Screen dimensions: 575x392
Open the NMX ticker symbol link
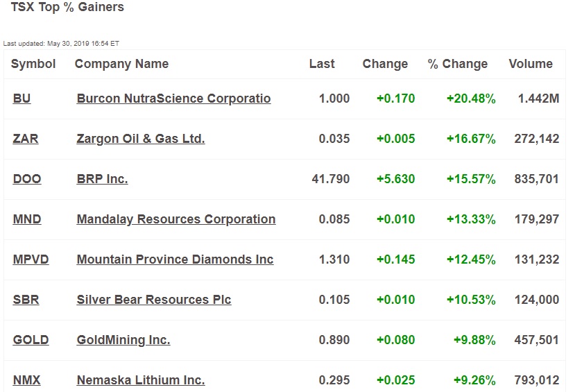pos(26,380)
